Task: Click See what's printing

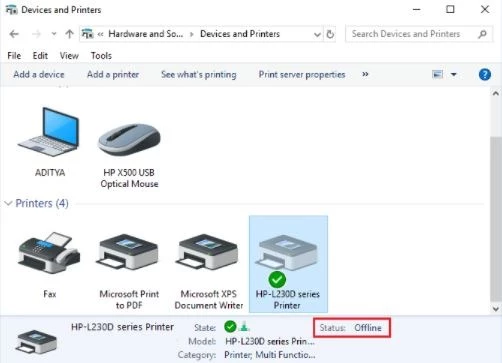Action: coord(199,74)
